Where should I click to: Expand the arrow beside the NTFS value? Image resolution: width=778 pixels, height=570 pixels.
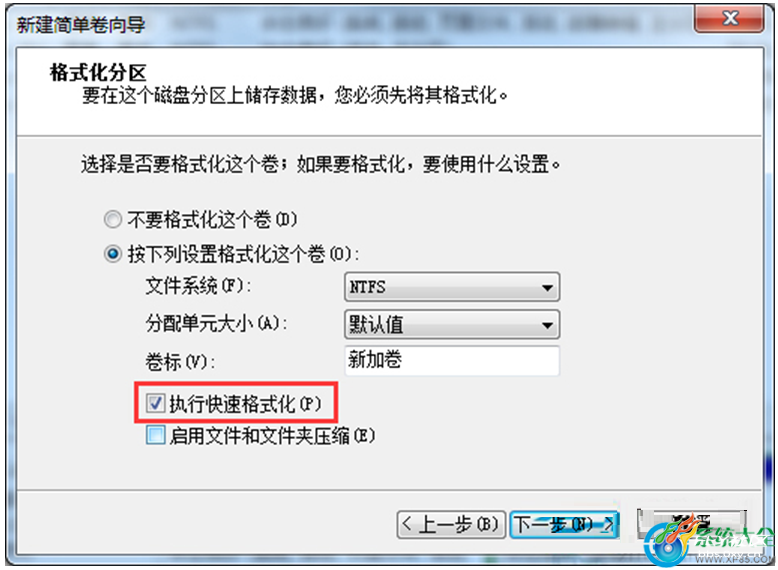click(x=547, y=288)
